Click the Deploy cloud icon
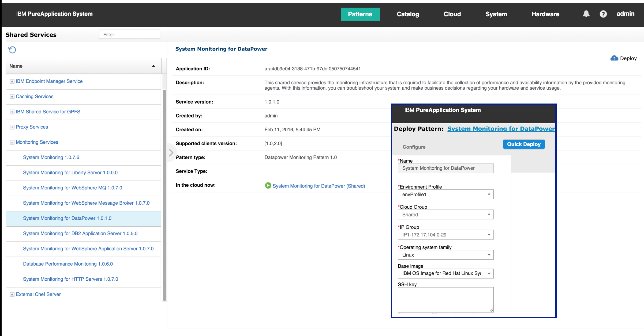This screenshot has height=336, width=644. pos(614,58)
